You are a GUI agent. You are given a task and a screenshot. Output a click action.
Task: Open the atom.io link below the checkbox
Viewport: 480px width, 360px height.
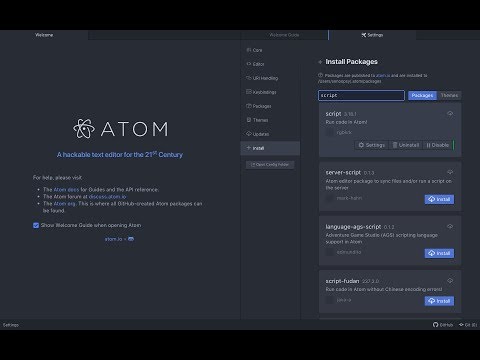pos(113,239)
